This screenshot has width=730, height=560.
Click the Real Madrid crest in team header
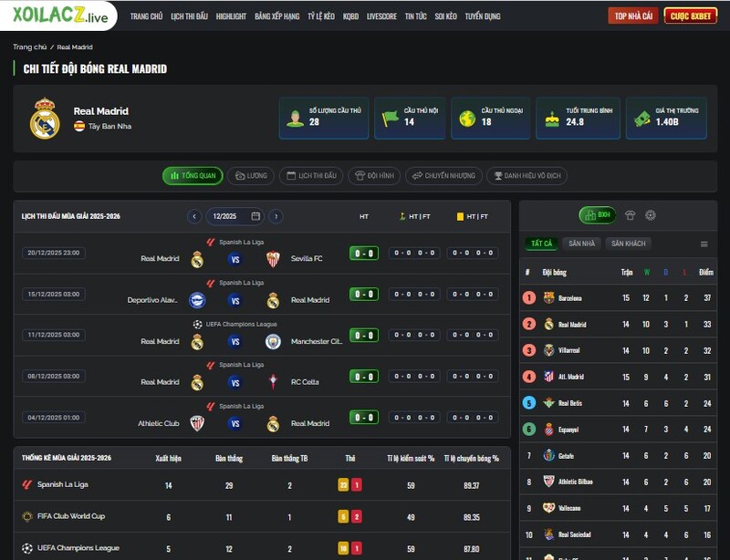click(x=45, y=119)
